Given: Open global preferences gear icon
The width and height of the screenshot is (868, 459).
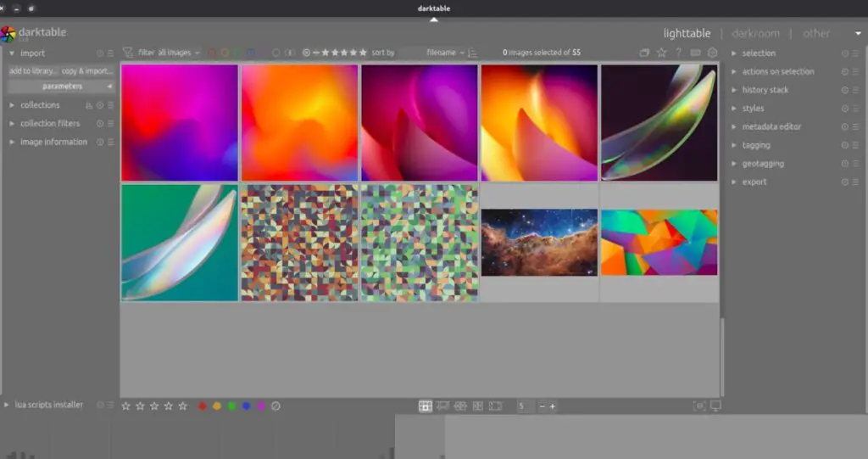Looking at the screenshot, I should coord(712,53).
